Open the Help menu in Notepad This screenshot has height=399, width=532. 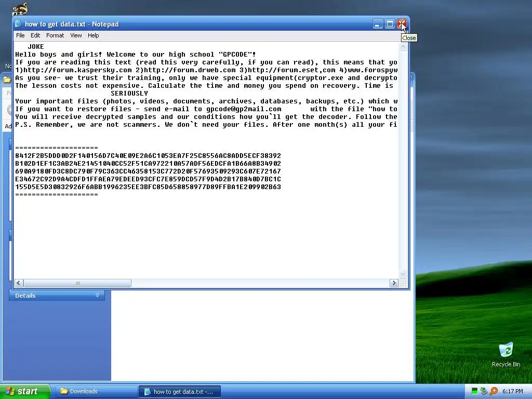tap(94, 35)
